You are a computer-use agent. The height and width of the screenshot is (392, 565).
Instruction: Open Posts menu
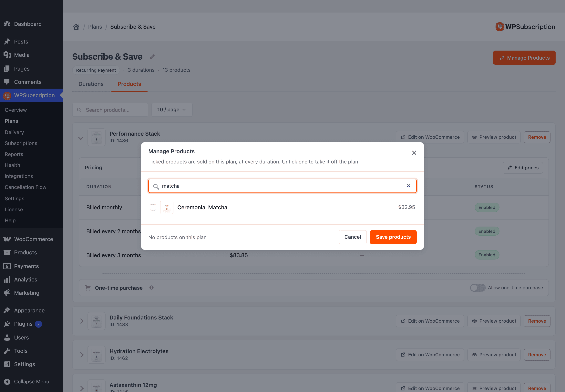click(31, 42)
